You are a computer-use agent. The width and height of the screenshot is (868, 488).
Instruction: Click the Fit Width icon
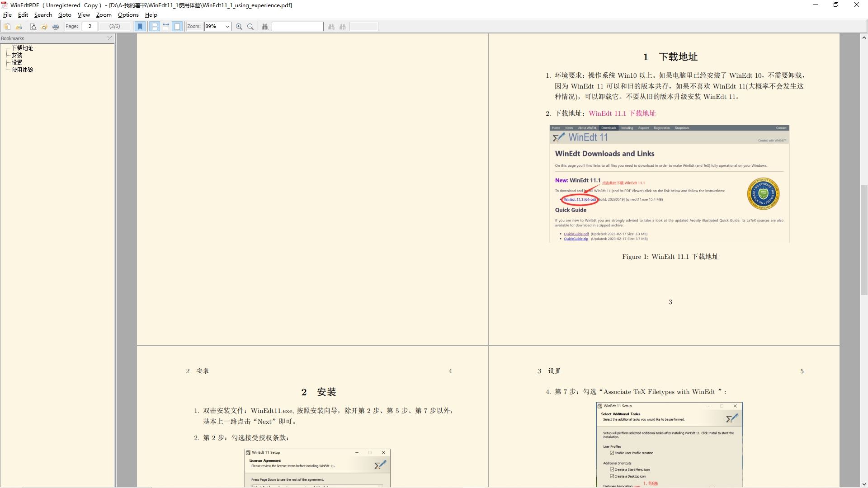166,27
